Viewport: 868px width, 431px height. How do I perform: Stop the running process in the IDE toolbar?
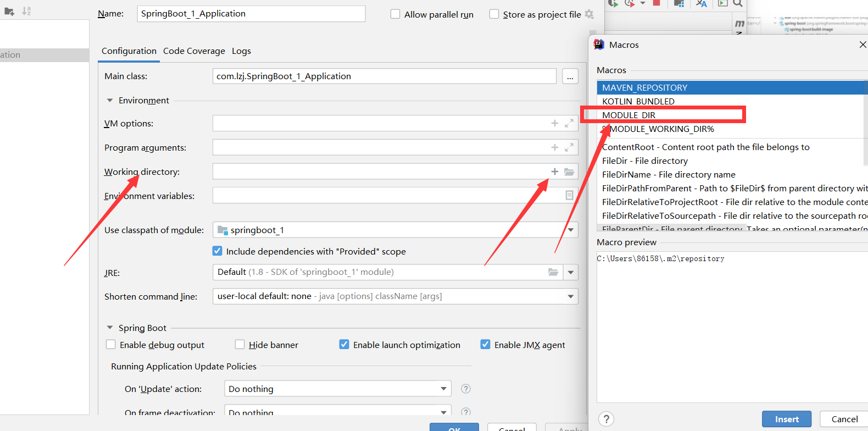(x=656, y=3)
